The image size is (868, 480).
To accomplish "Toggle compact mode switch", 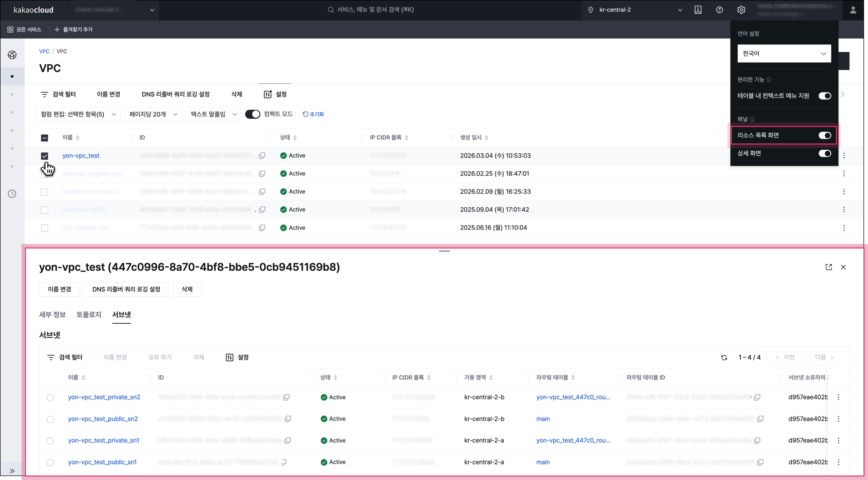I will point(252,114).
